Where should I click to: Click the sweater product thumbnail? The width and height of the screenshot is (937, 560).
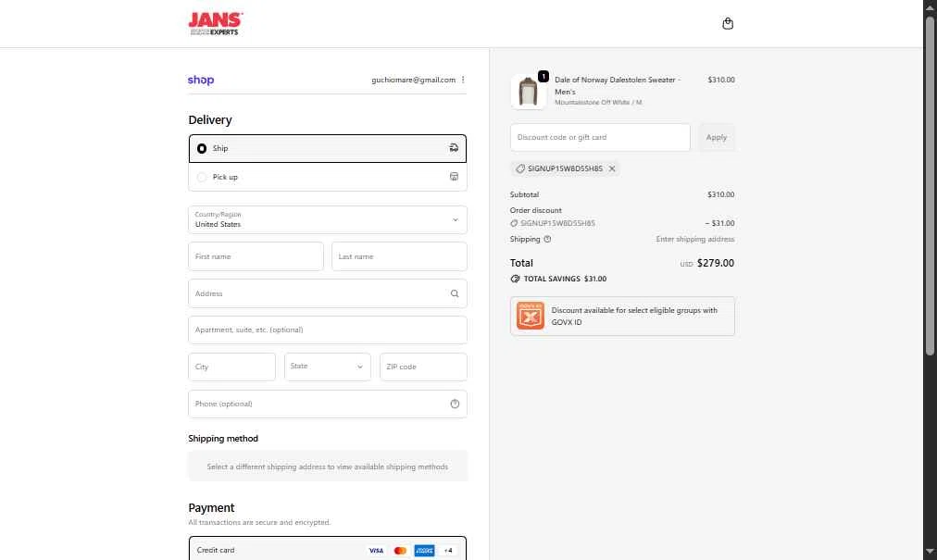[529, 92]
